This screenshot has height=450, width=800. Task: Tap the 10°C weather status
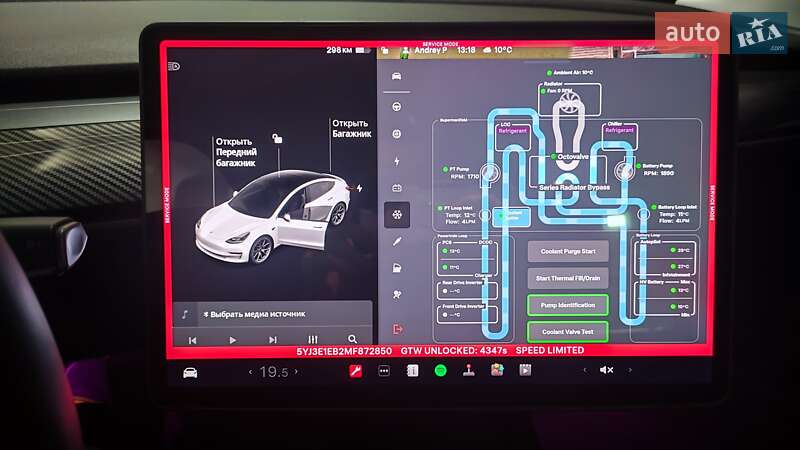pyautogui.click(x=497, y=50)
